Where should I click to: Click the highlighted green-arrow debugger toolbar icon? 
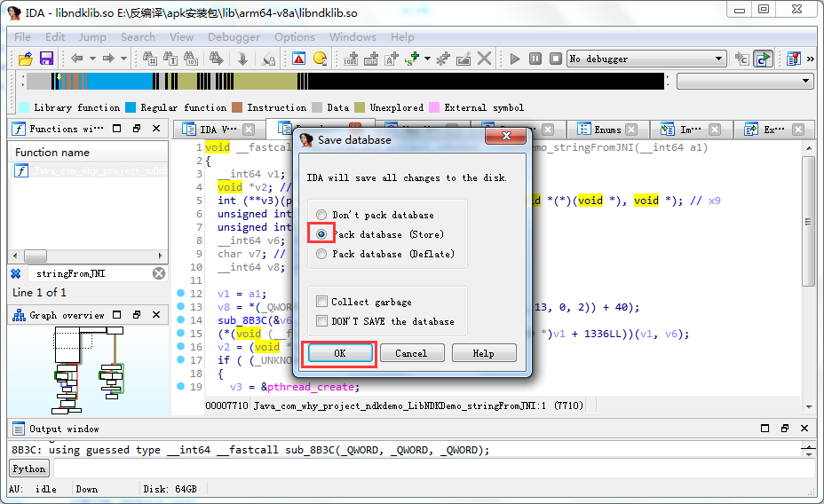point(763,59)
